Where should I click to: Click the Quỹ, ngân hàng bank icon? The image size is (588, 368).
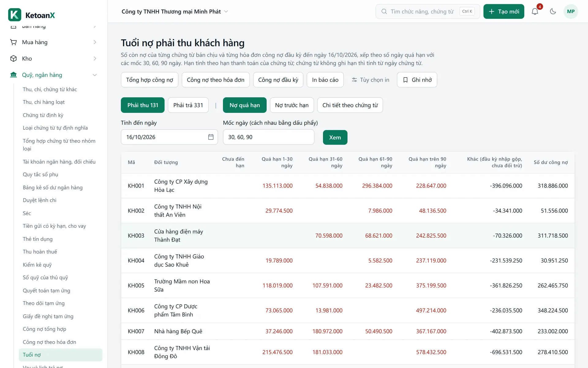[13, 75]
